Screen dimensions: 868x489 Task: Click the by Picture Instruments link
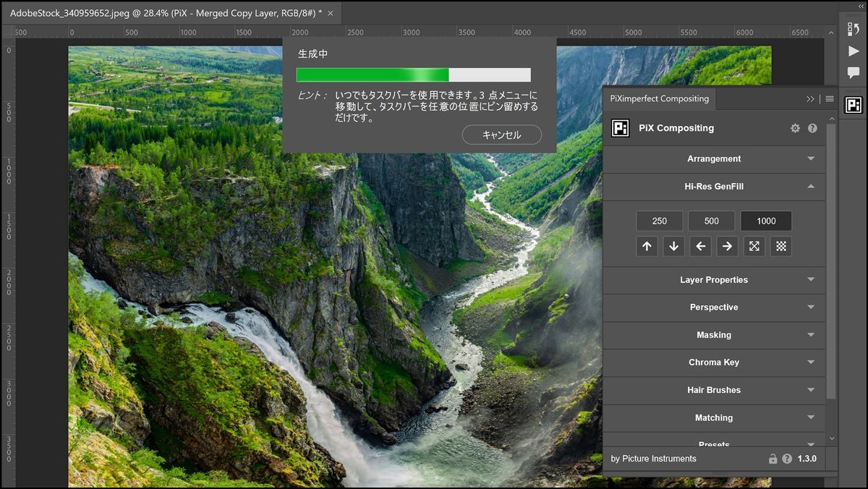[x=653, y=459]
